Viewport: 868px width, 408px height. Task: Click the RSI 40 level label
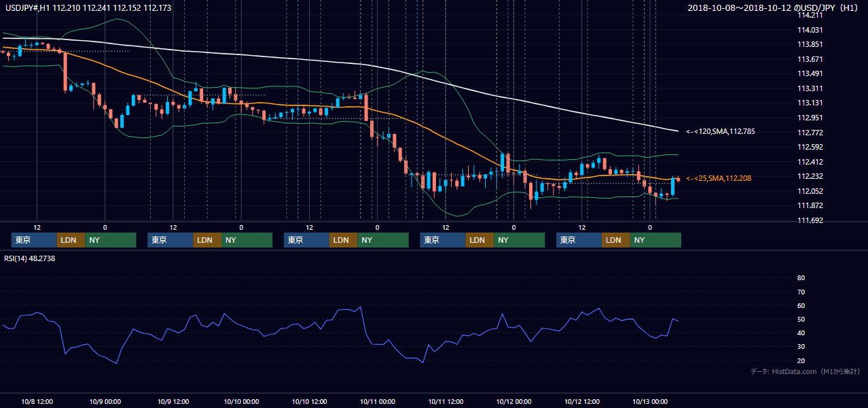click(x=801, y=333)
